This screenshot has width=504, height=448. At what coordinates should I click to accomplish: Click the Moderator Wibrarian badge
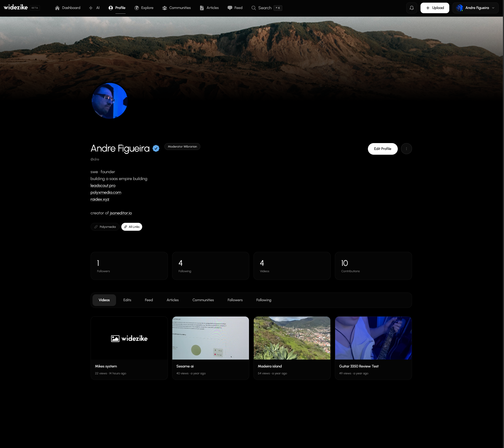(182, 146)
